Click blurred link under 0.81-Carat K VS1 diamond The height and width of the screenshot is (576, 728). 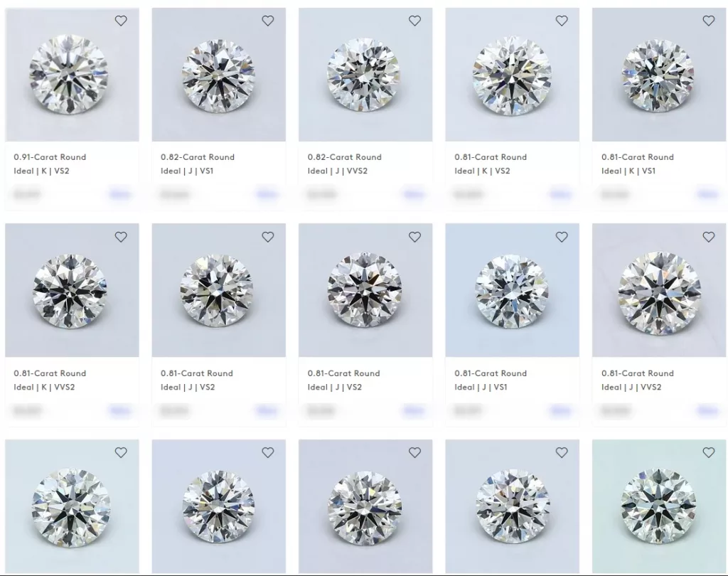[707, 194]
